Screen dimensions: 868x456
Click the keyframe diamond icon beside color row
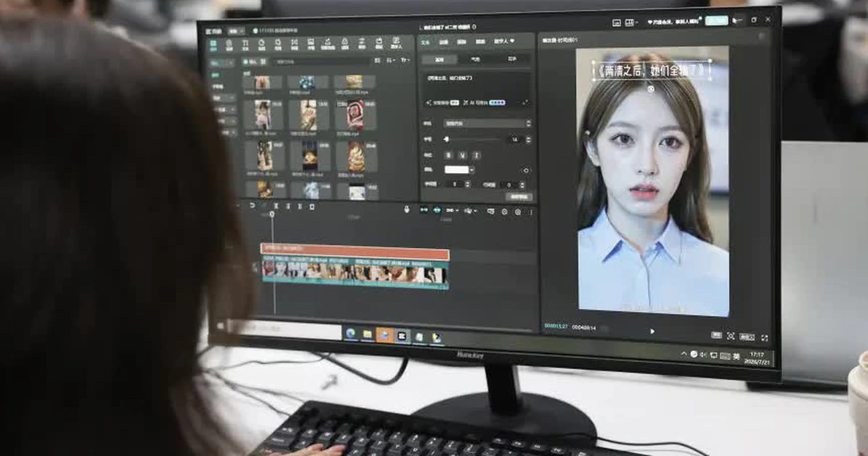pos(526,171)
